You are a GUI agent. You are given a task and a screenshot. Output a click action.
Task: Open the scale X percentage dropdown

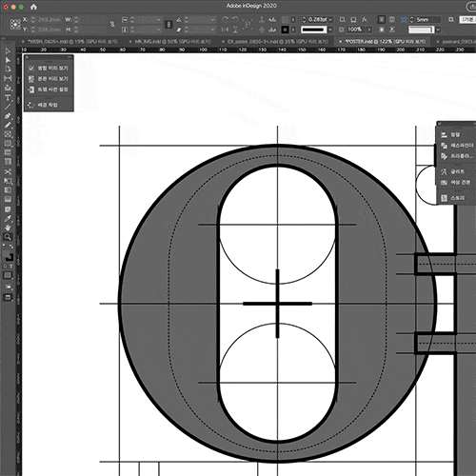(x=158, y=20)
